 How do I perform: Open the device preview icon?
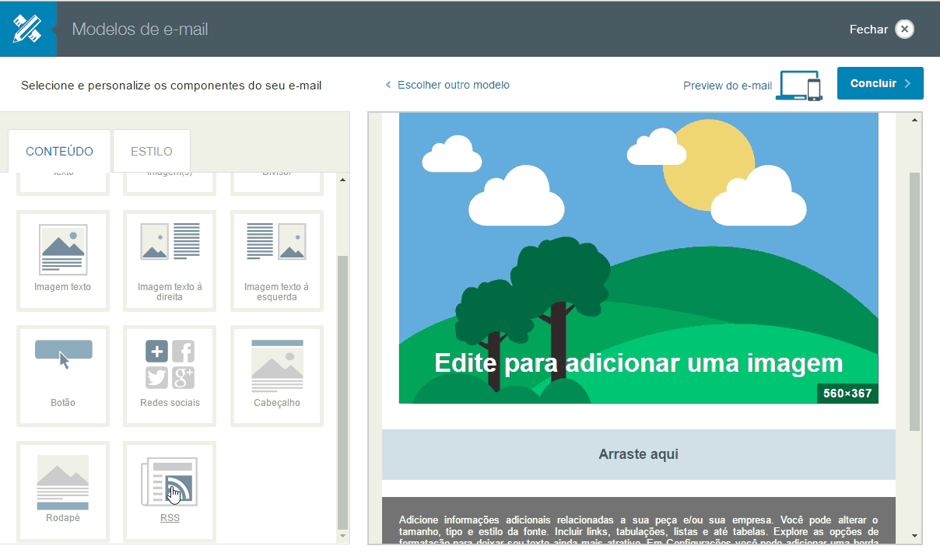click(801, 86)
